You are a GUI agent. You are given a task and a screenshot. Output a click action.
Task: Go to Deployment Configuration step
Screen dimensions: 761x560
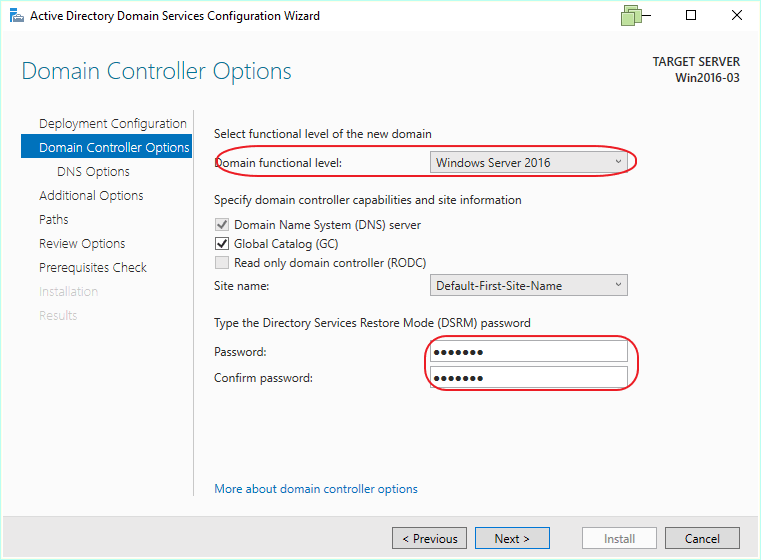pos(112,124)
